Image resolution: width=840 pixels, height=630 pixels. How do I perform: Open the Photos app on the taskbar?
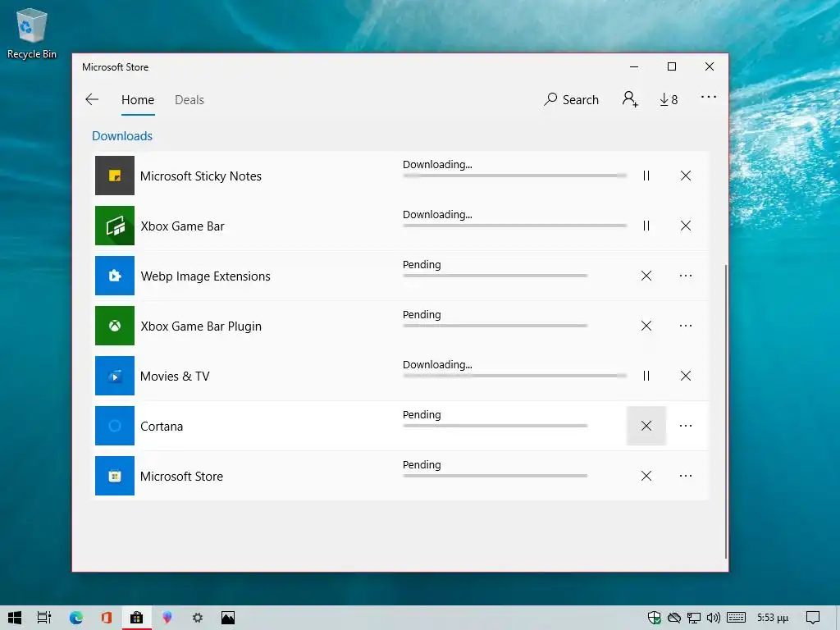tap(228, 618)
